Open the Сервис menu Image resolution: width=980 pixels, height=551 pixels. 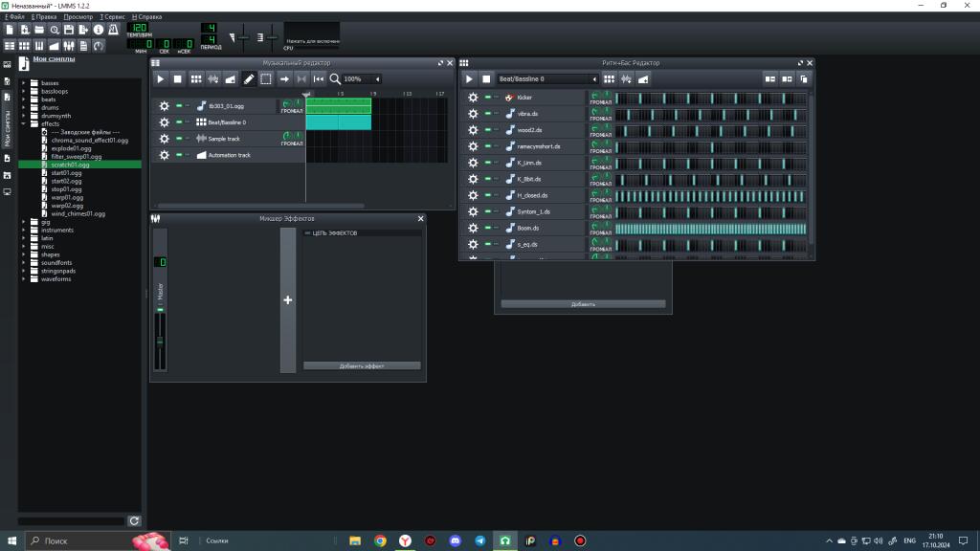pos(113,17)
